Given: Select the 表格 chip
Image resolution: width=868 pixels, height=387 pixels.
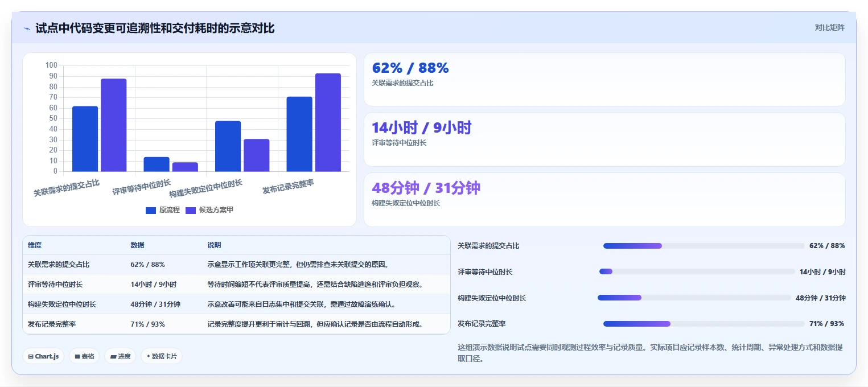Looking at the screenshot, I should [x=84, y=356].
